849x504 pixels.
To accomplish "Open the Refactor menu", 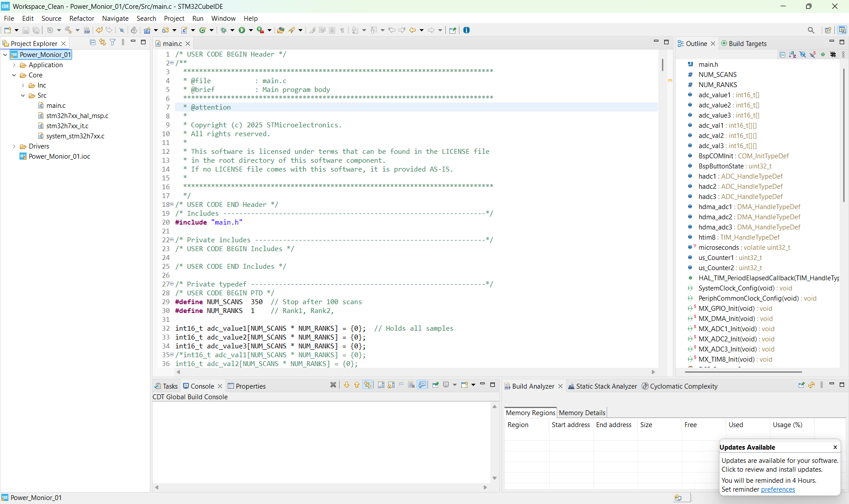I will click(82, 18).
